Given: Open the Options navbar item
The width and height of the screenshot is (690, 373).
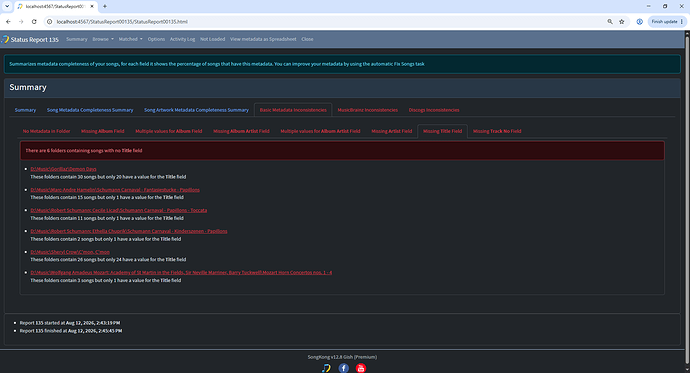Looking at the screenshot, I should 156,39.
